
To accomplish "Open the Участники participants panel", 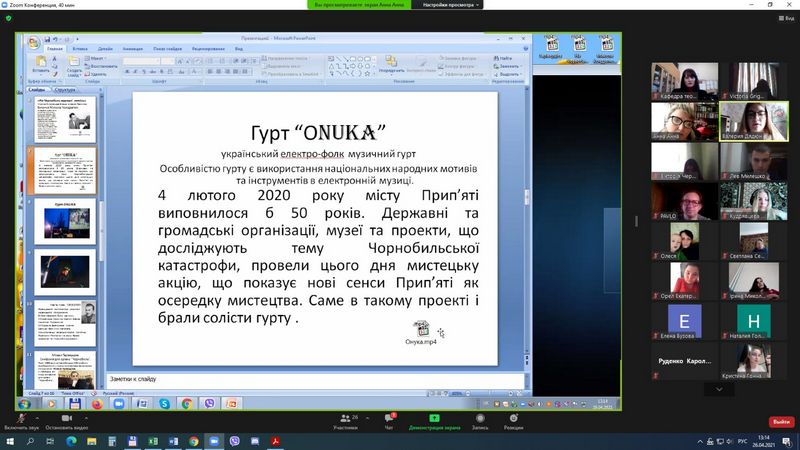I will pyautogui.click(x=345, y=421).
